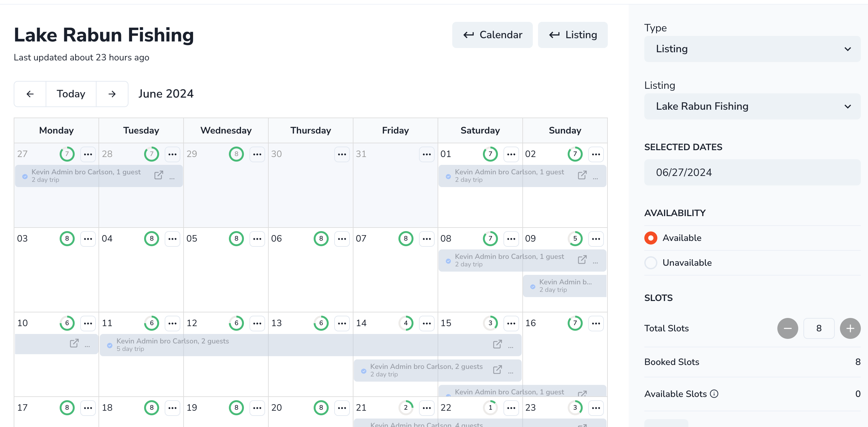
Task: Open options menu for day 31
Action: coord(427,154)
